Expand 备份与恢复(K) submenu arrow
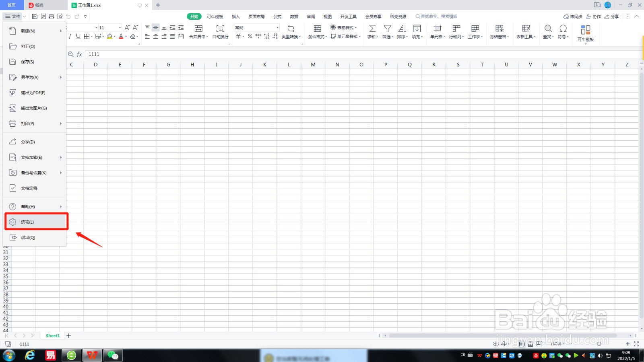The width and height of the screenshot is (644, 362). 61,173
